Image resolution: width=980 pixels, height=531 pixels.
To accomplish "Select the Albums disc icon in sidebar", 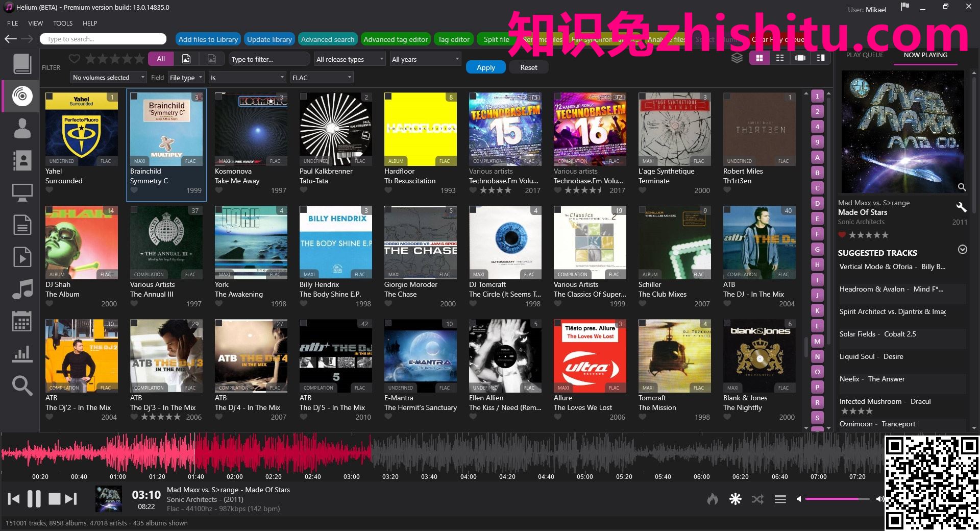I will tap(22, 96).
